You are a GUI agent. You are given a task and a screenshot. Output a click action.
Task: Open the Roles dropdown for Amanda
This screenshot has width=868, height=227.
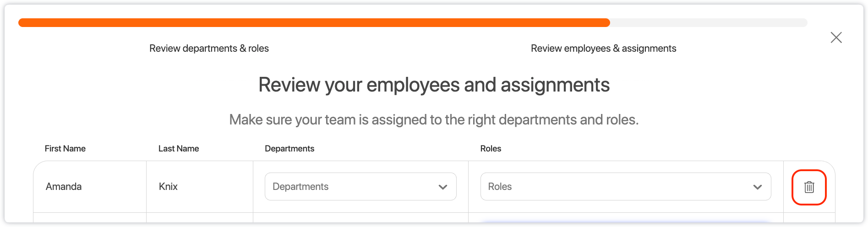click(x=625, y=187)
